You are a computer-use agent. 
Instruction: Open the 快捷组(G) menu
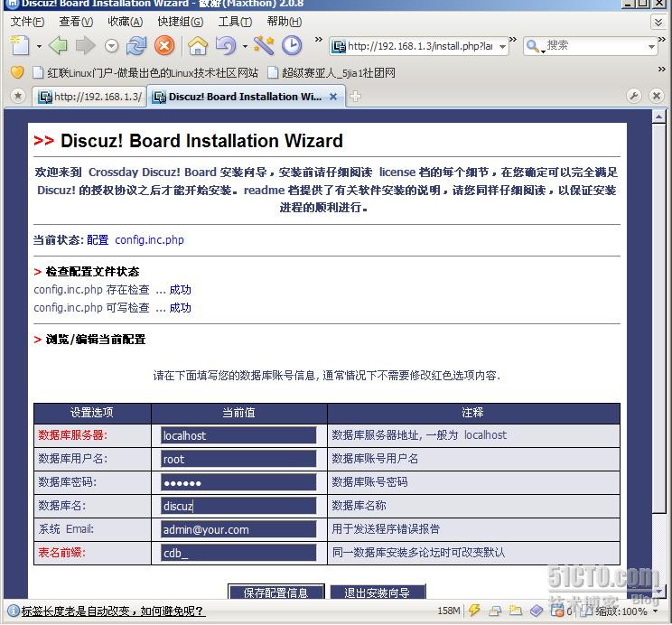[x=181, y=22]
